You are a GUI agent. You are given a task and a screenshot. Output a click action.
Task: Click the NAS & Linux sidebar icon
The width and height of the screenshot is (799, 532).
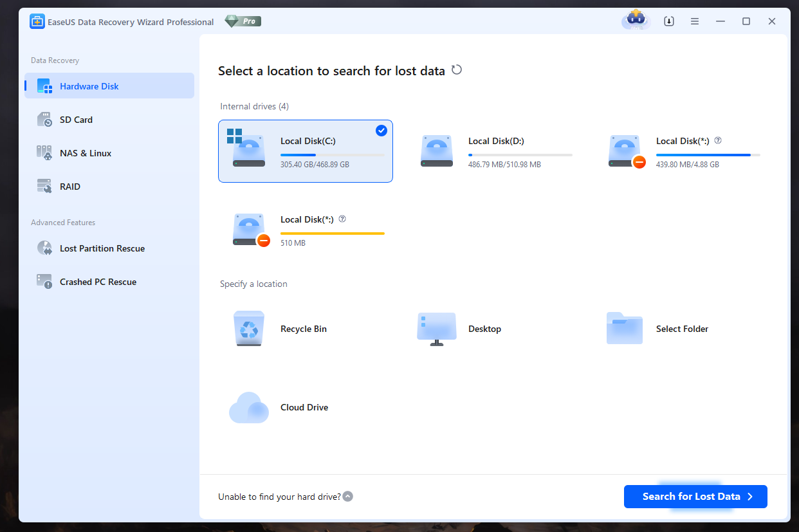pos(44,153)
